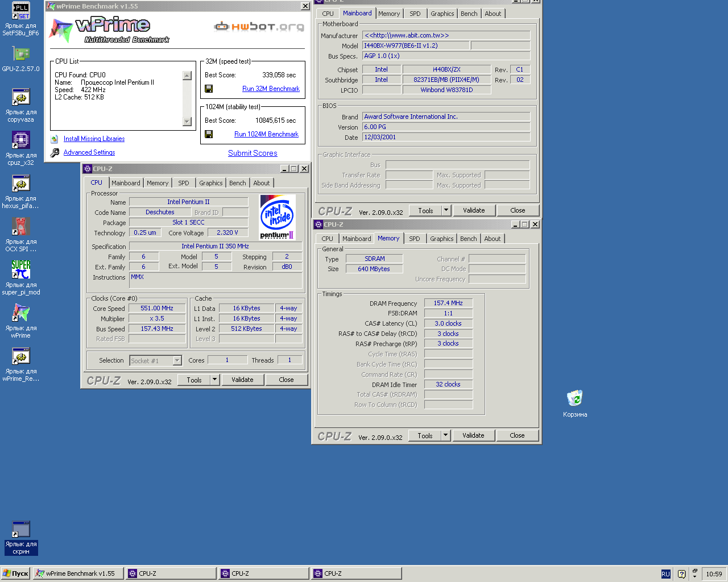The image size is (728, 582).
Task: Click the 640 MBytes memory size value
Action: click(x=374, y=269)
